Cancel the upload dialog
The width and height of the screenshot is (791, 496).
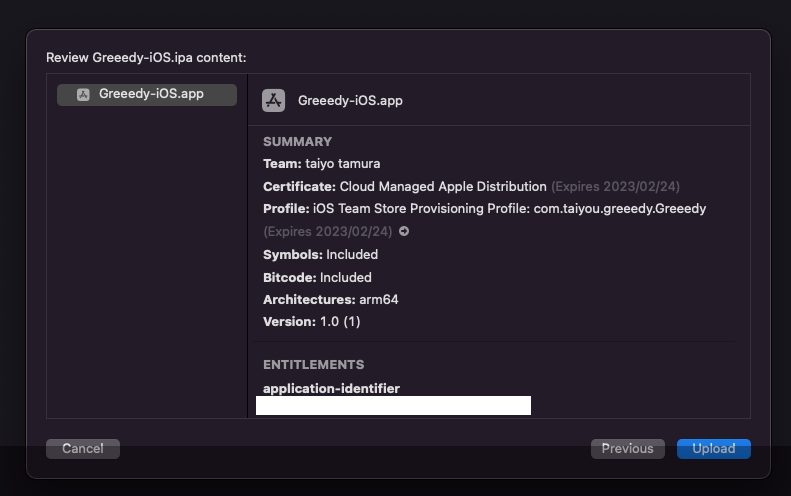pyautogui.click(x=83, y=449)
